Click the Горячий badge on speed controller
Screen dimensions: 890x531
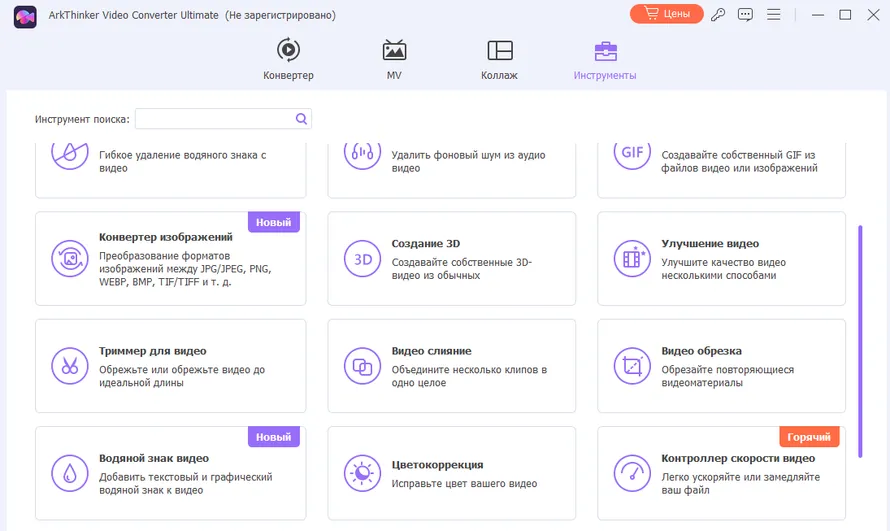tap(809, 437)
